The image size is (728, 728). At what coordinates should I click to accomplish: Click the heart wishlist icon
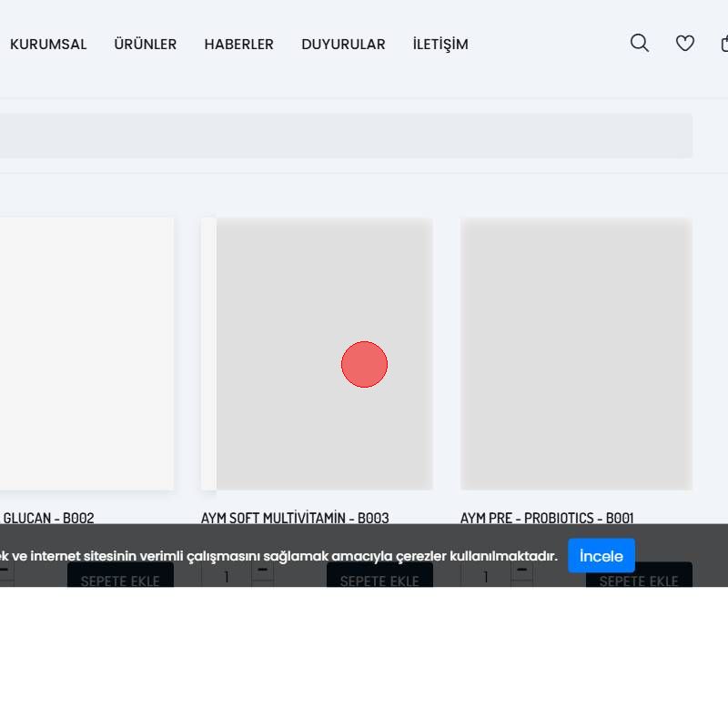click(x=685, y=43)
